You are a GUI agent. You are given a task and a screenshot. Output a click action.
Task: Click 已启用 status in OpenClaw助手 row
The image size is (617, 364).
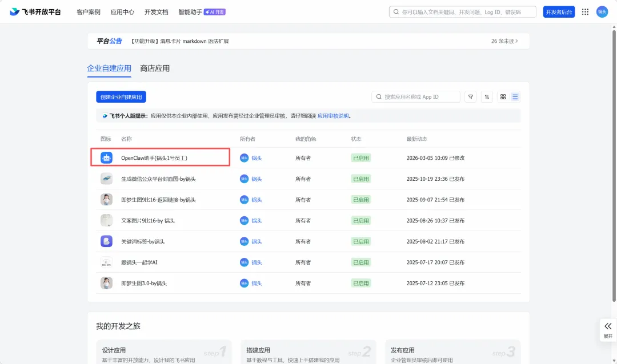[361, 158]
